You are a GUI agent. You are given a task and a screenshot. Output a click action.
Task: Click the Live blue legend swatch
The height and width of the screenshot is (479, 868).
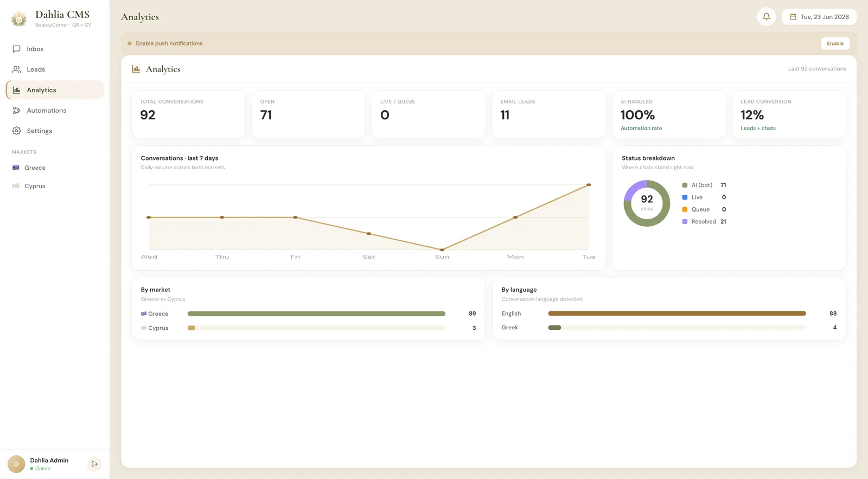[685, 197]
